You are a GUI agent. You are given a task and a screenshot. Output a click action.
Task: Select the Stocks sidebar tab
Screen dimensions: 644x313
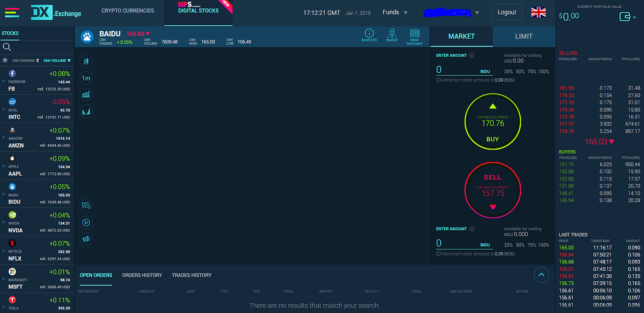point(10,33)
